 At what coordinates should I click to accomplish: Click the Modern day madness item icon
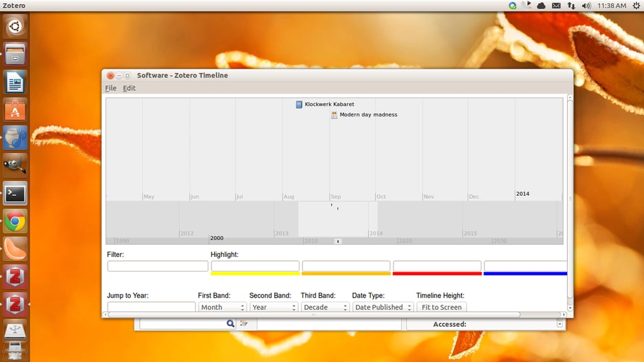pos(334,115)
